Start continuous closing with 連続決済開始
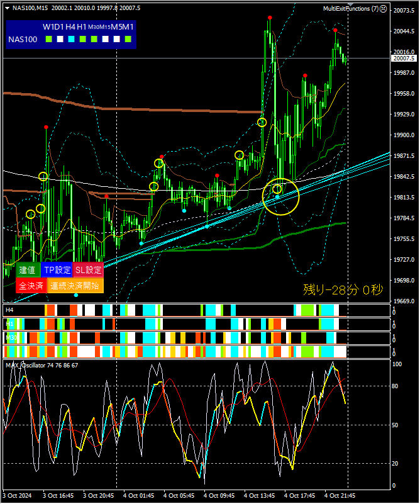Image resolution: width=420 pixels, height=504 pixels. 75,286
